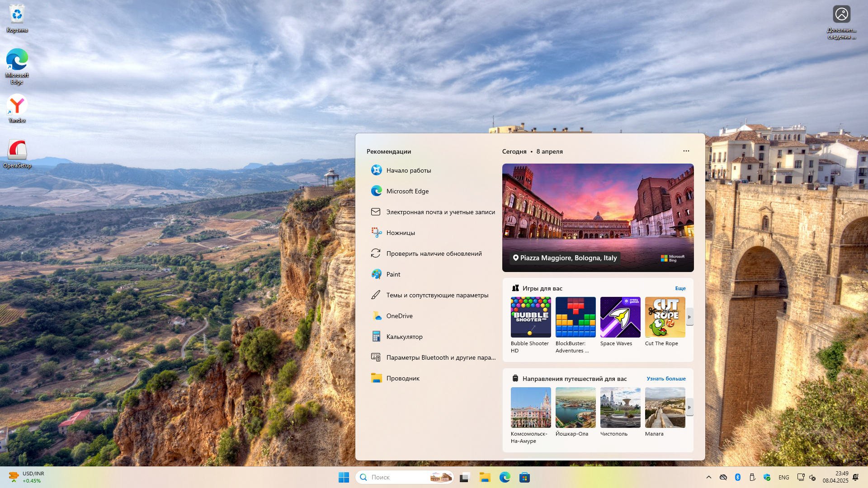The width and height of the screenshot is (868, 488).
Task: Open the Windows Start button
Action: tap(344, 478)
